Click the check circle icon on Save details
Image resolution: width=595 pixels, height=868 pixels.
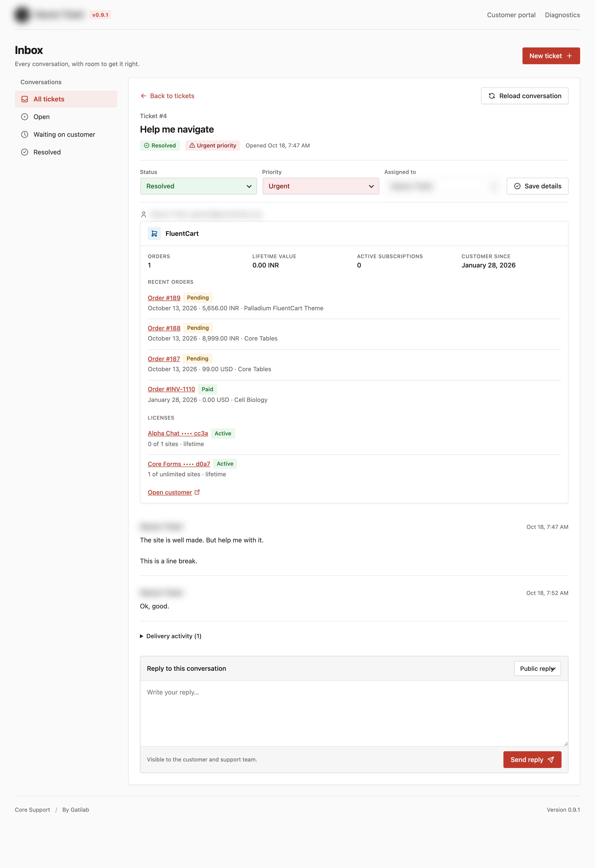pyautogui.click(x=517, y=186)
